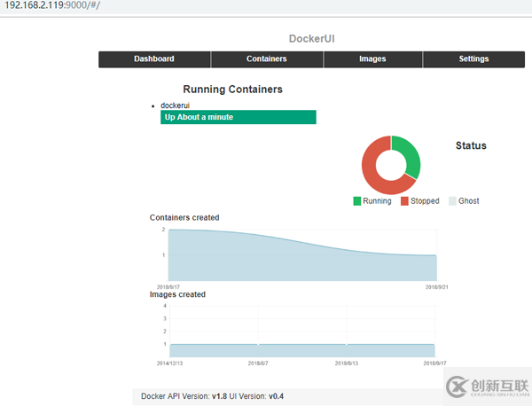
Task: Click the red Stopped legend swatch
Action: (x=405, y=201)
